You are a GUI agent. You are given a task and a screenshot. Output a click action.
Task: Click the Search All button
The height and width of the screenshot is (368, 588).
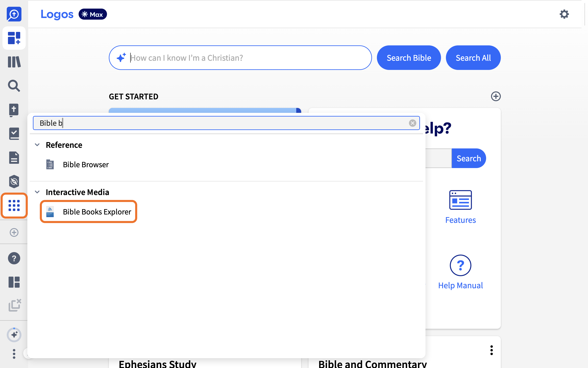click(x=473, y=58)
